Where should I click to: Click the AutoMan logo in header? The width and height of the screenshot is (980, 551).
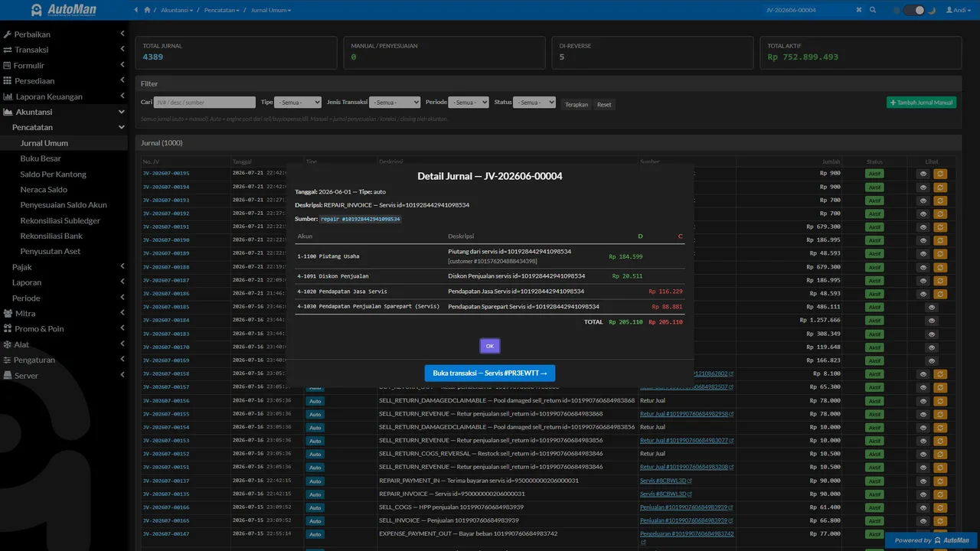(64, 10)
